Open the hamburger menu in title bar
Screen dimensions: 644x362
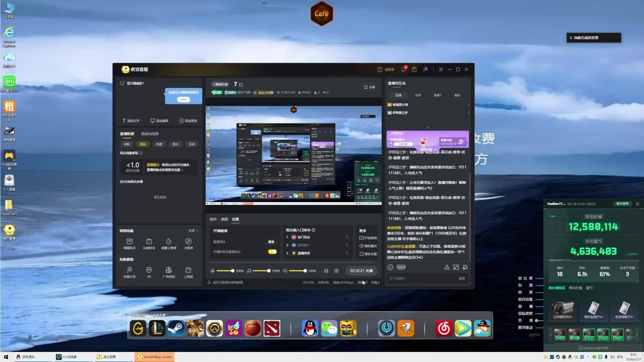click(x=441, y=69)
